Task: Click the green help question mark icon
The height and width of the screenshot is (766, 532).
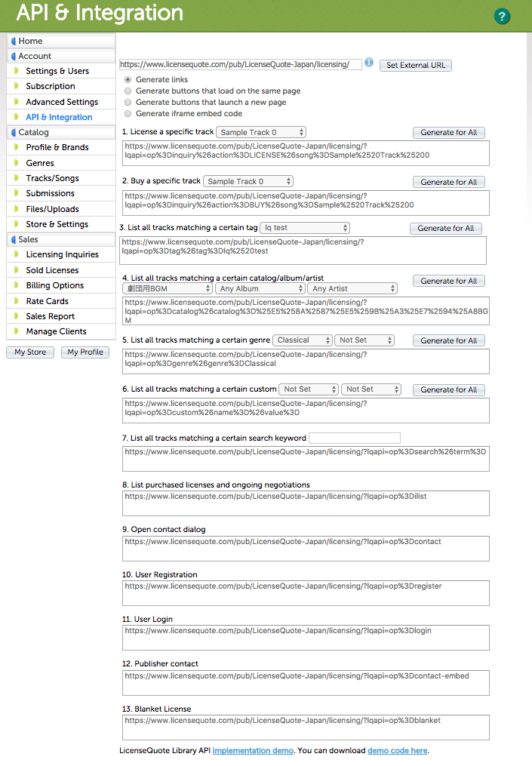Action: coord(501,17)
